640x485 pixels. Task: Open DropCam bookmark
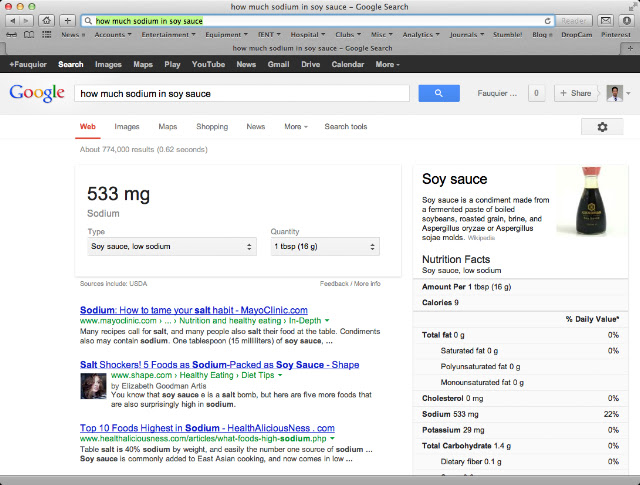(576, 35)
